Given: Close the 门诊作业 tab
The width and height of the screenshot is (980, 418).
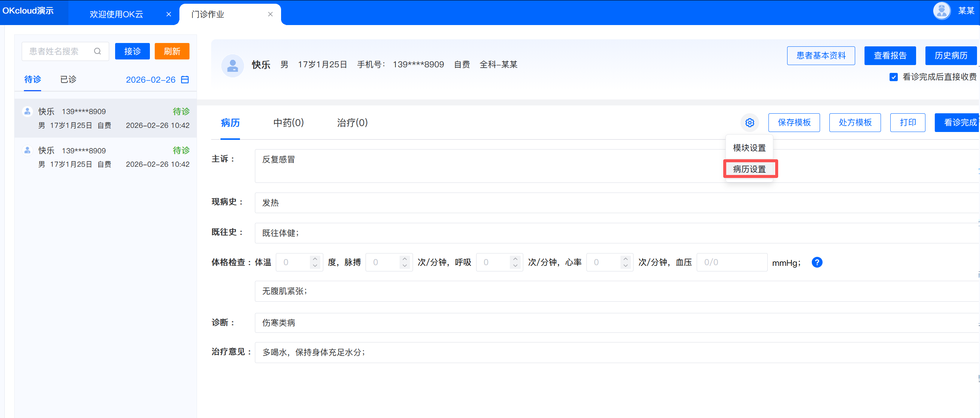Looking at the screenshot, I should click(x=270, y=14).
